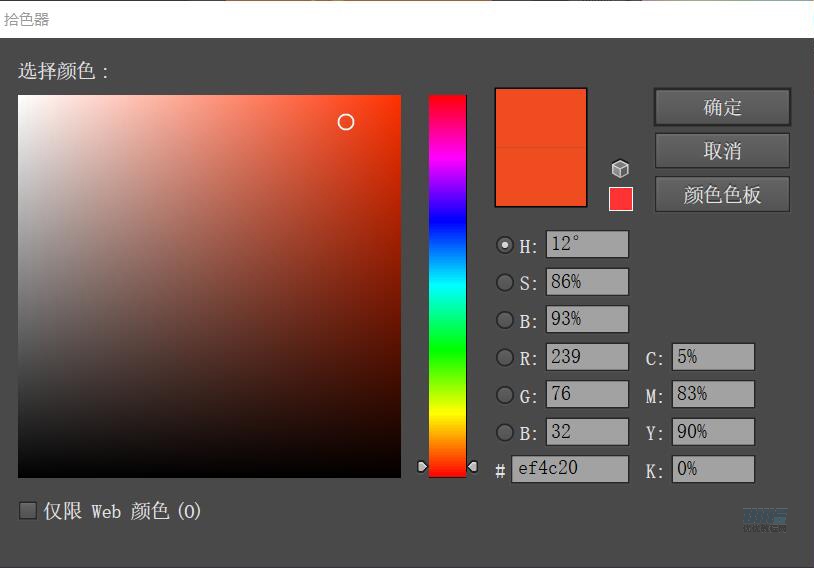Image resolution: width=814 pixels, height=568 pixels.
Task: Click the 拾色器 dialog title text
Action: [x=26, y=20]
